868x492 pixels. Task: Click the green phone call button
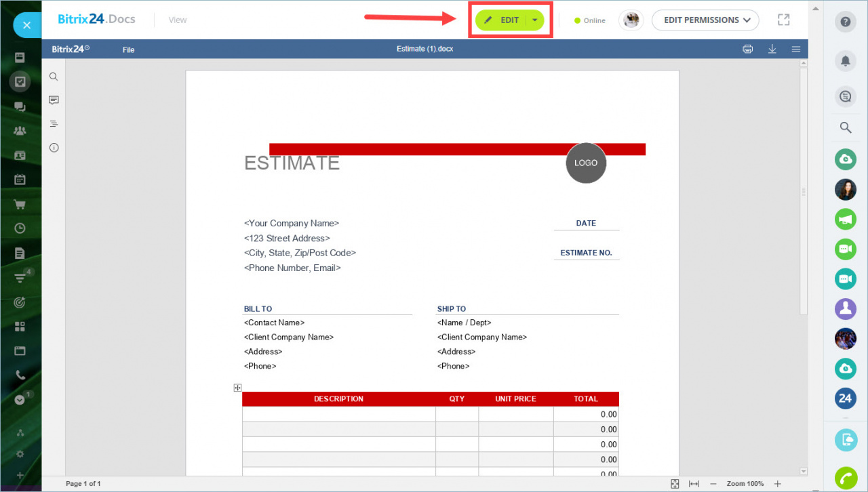846,478
